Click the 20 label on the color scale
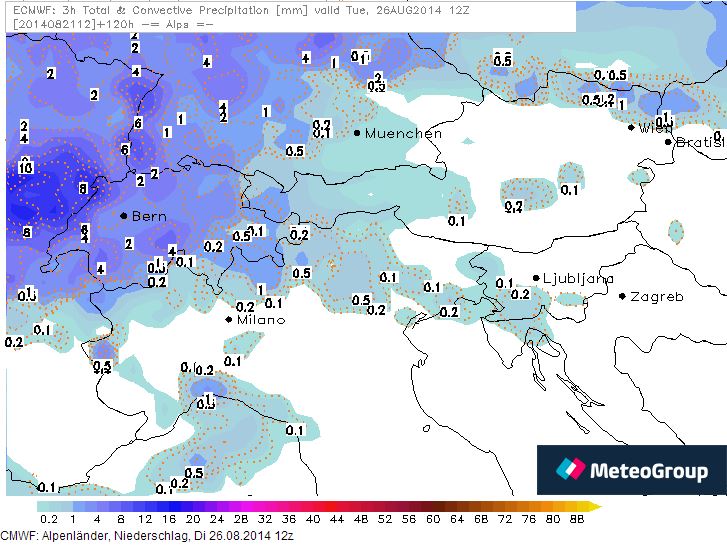727x548 pixels. 193,519
